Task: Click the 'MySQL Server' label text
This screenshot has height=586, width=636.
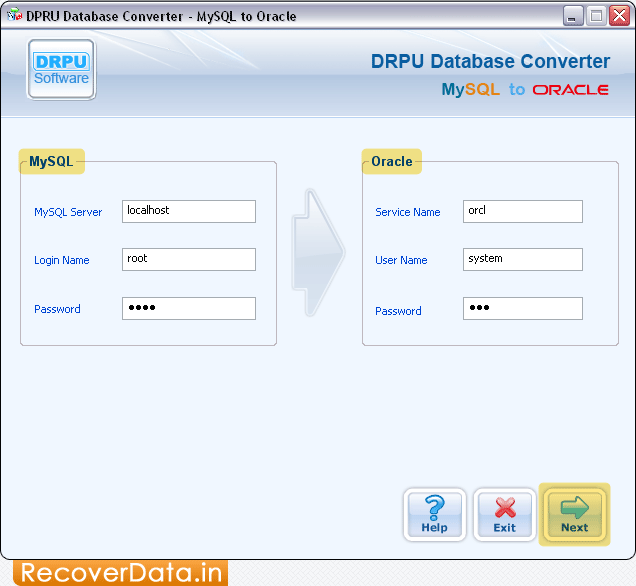Action: pos(68,212)
